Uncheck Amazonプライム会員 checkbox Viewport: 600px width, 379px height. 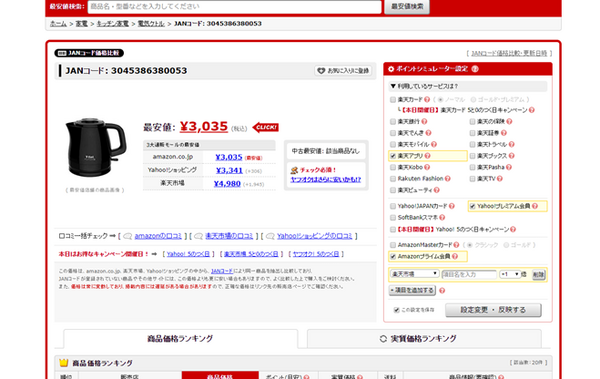pyautogui.click(x=393, y=256)
